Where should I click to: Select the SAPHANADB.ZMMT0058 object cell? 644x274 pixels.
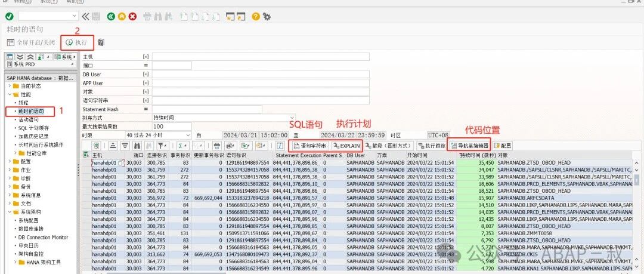565,233
